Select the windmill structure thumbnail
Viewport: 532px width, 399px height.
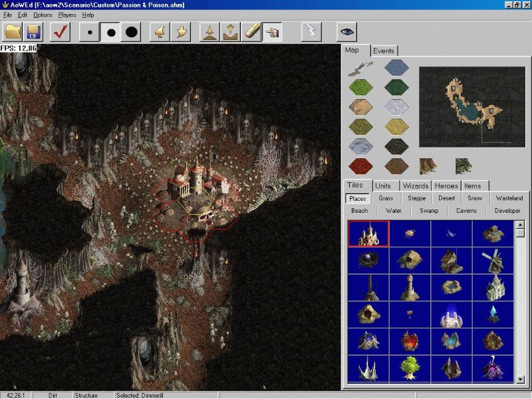point(493,261)
